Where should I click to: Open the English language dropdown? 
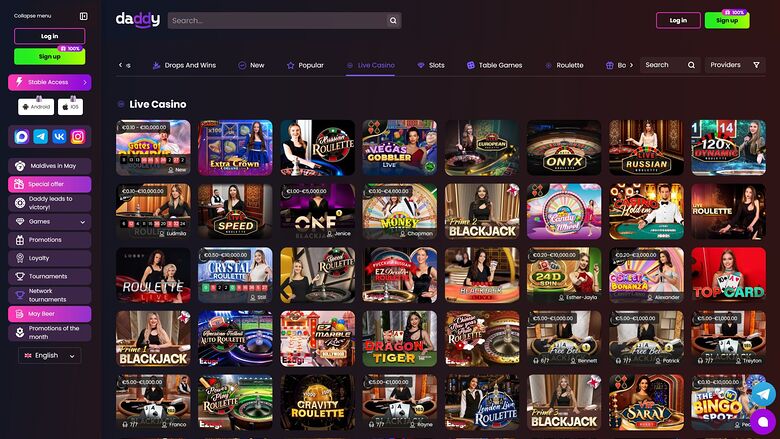click(x=50, y=355)
